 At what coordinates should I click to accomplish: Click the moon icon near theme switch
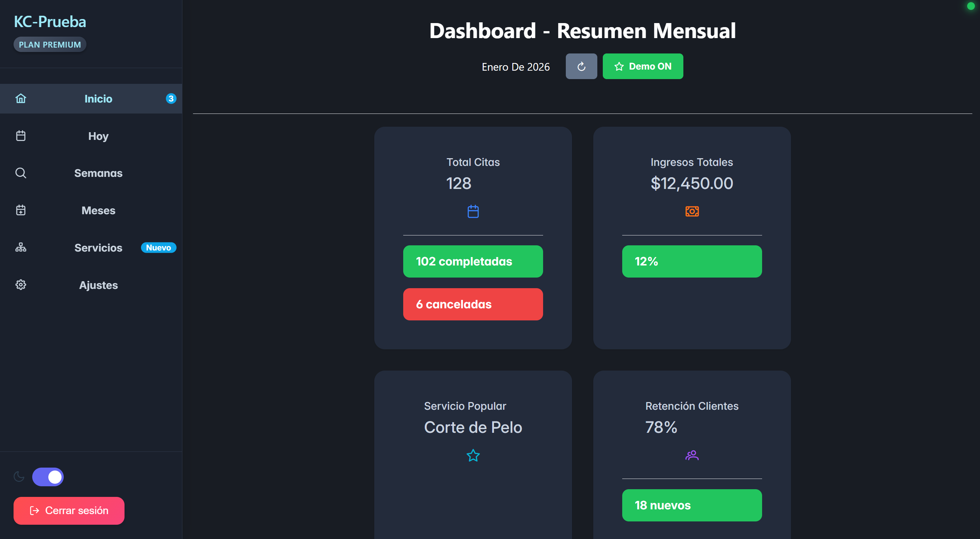(x=19, y=477)
